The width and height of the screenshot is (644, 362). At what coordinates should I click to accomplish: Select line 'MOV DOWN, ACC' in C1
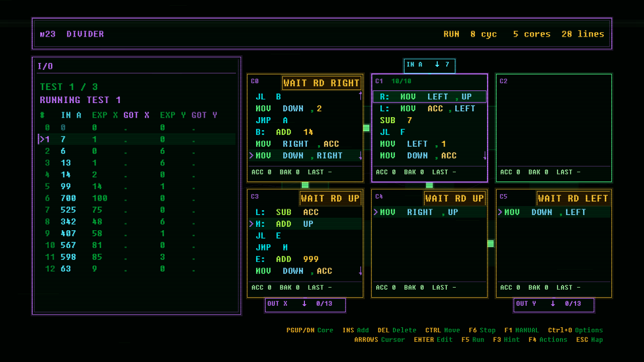[430, 155]
